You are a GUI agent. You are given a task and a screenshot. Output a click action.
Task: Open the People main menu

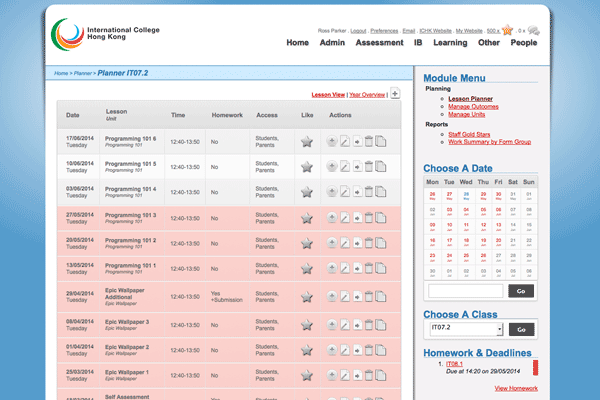524,43
